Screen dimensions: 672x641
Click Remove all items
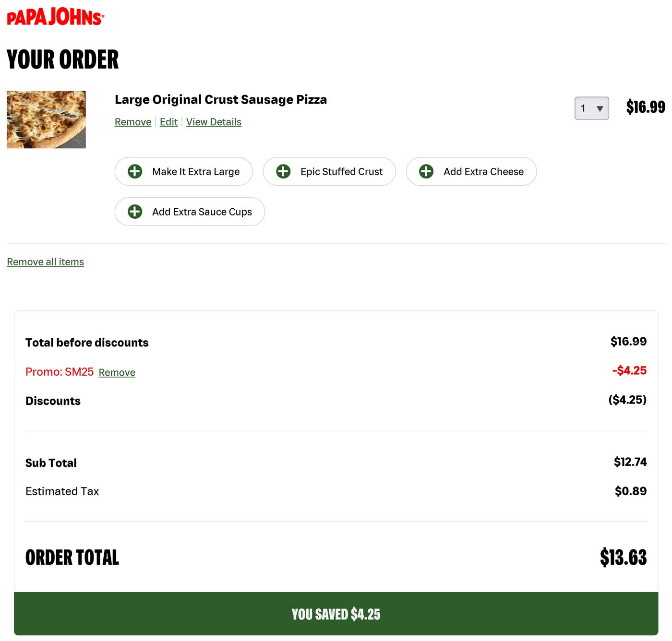coord(45,261)
